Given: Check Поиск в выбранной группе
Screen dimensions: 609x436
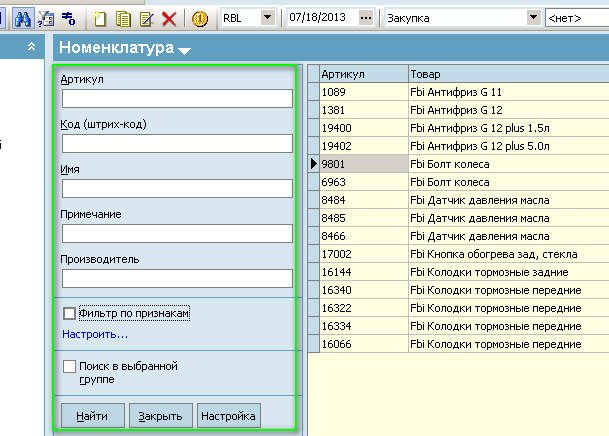Looking at the screenshot, I should coord(69,366).
